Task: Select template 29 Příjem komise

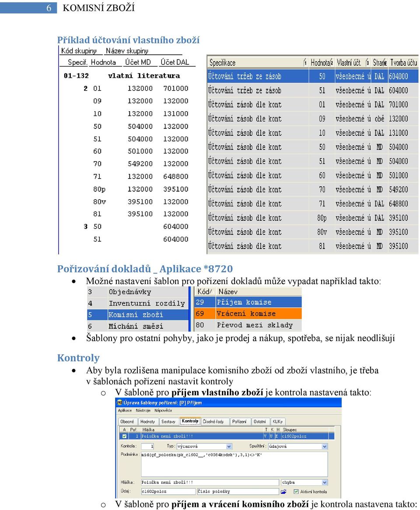Action: [248, 302]
